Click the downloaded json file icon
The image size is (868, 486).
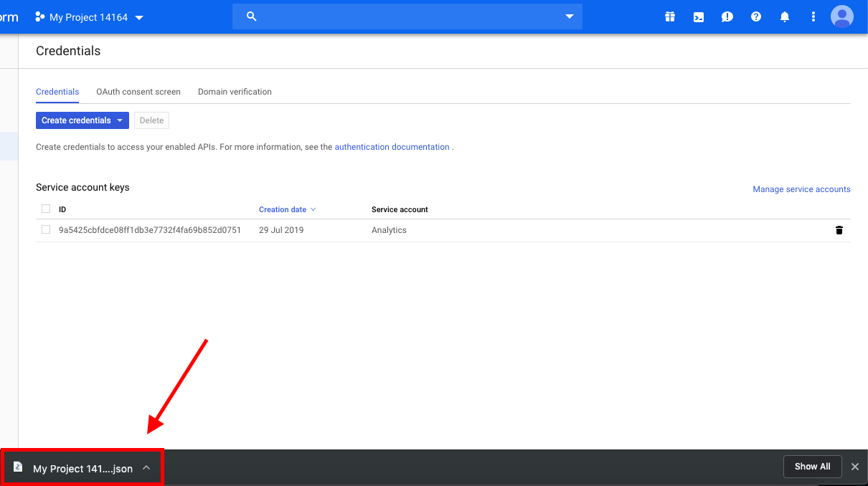[19, 467]
